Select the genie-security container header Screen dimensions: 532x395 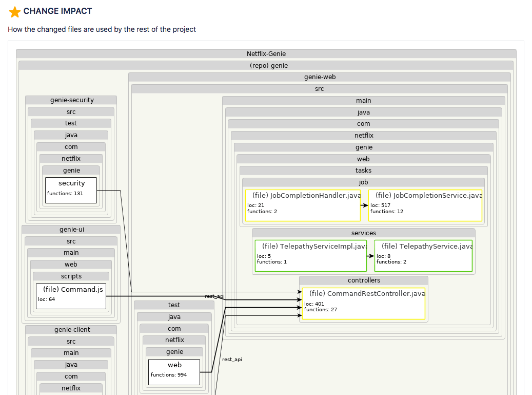click(x=71, y=100)
